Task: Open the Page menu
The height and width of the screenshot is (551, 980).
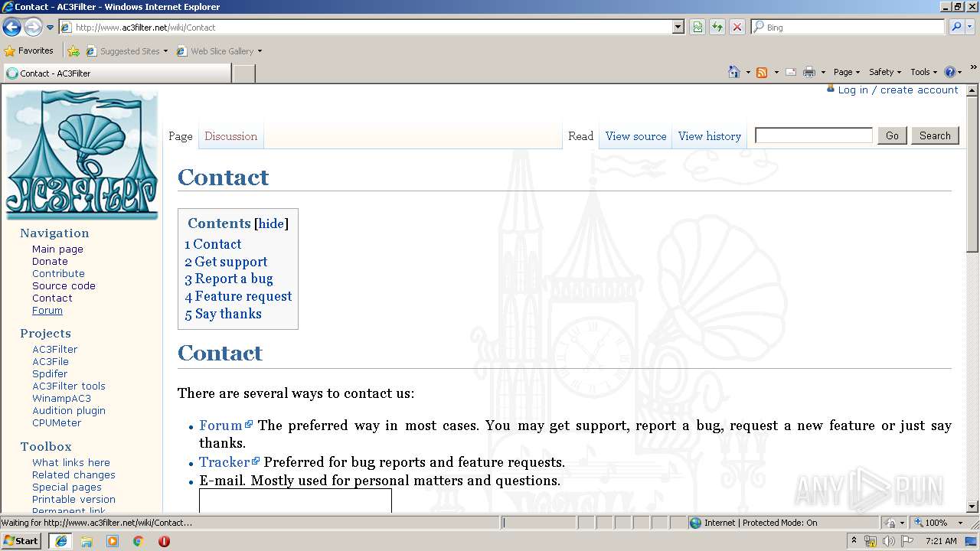Action: point(846,72)
